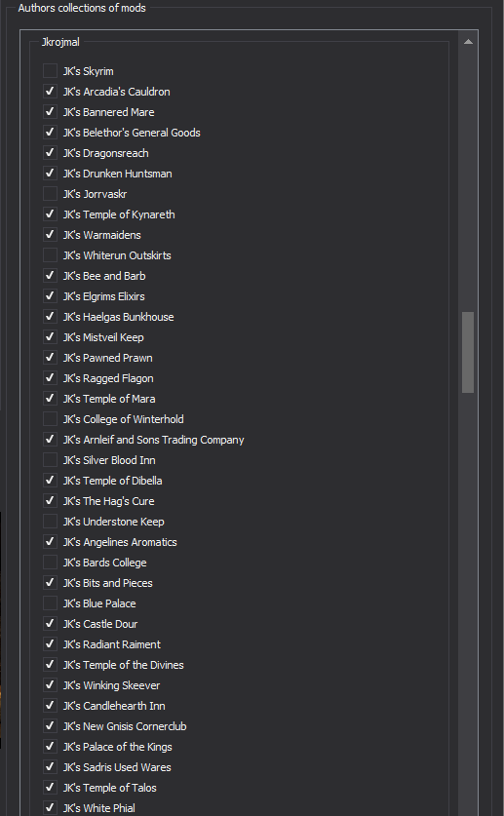This screenshot has height=816, width=504.
Task: Disable JK's Temple of Kynareth
Action: tap(50, 214)
